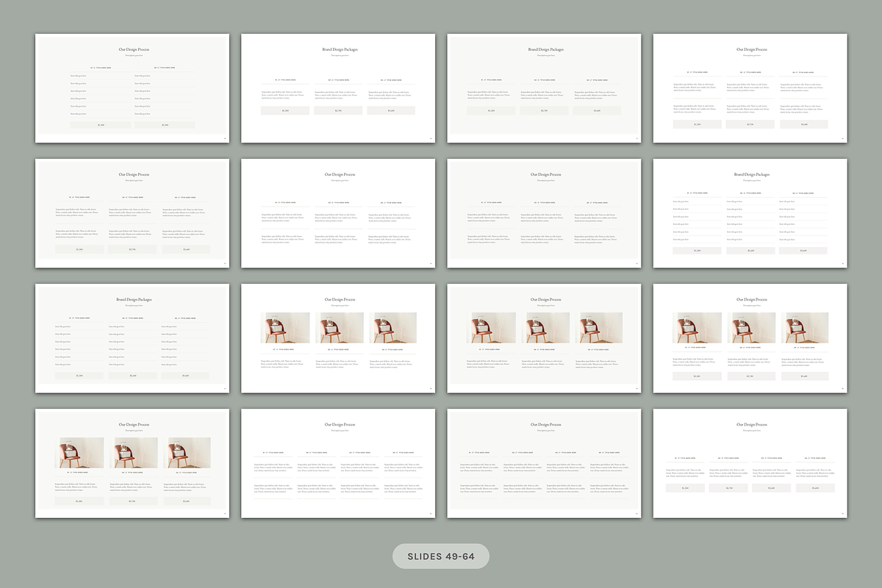Select the slide number in the bottom-right corner

[x=224, y=138]
